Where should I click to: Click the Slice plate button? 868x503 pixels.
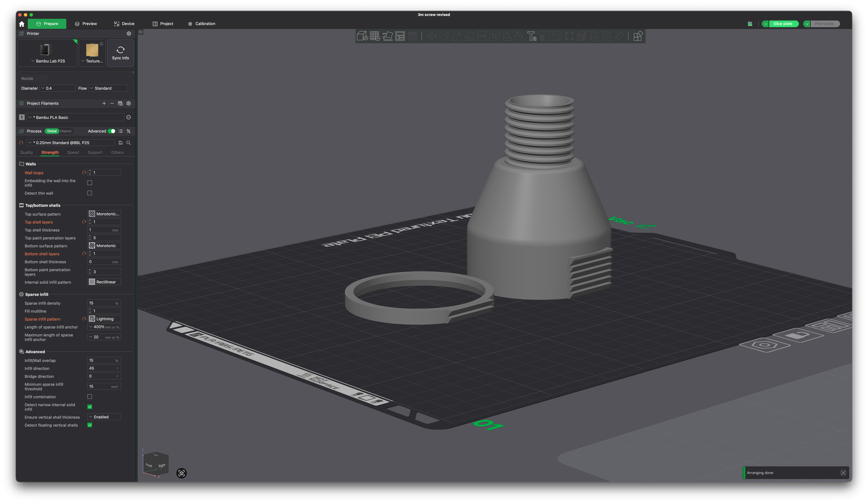783,24
